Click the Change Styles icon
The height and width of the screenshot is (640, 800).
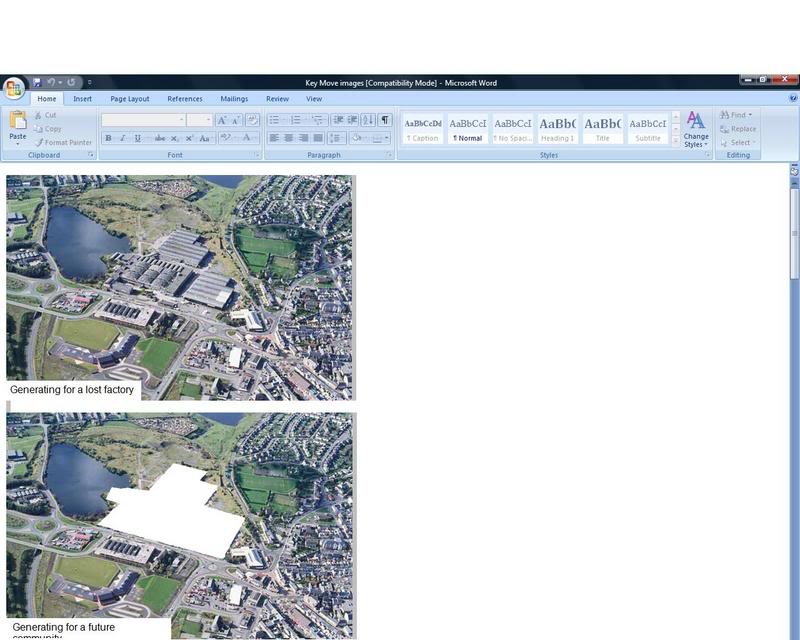[696, 129]
